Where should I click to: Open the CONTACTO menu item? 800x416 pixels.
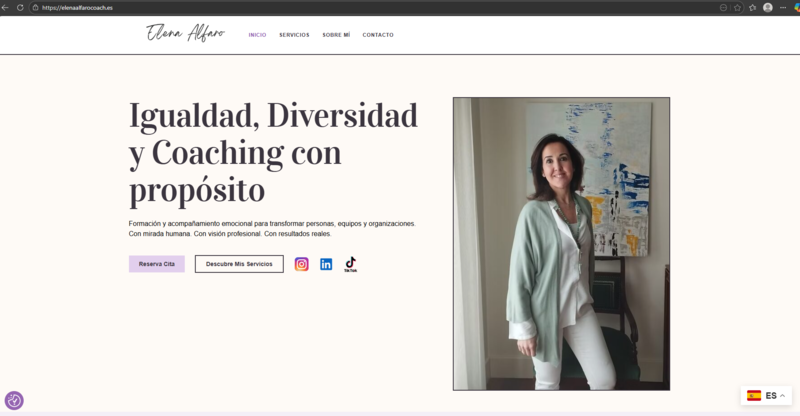tap(378, 35)
